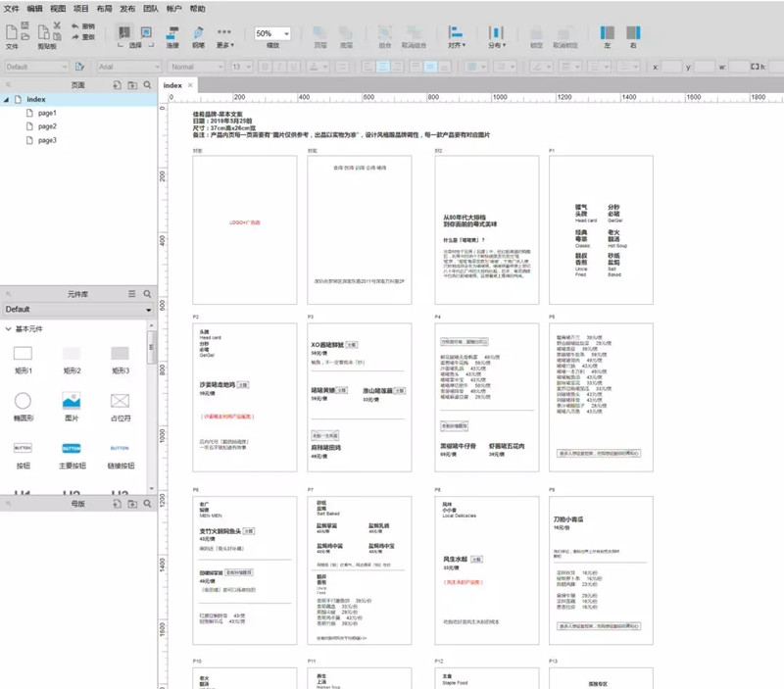Open the 元件库 options hamburger menu
This screenshot has height=689, width=784.
tap(132, 293)
